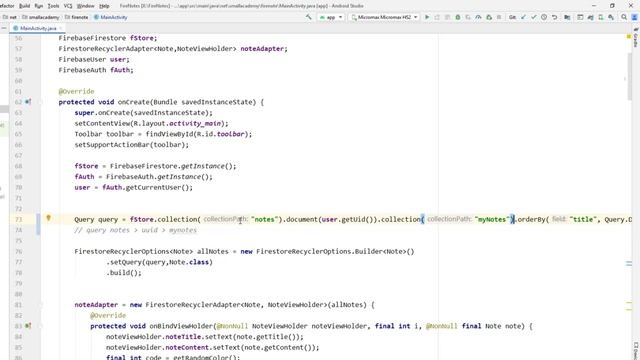Viewport: 640px width, 360px height.
Task: Click the yellow warning indicator atop scrollbar
Action: pos(629,37)
